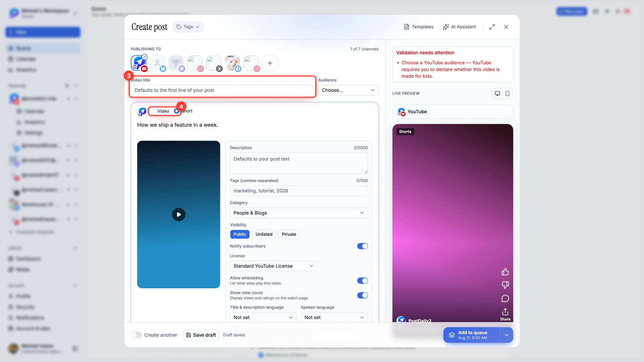644x362 pixels.
Task: Open the Templates panel
Action: click(x=419, y=27)
